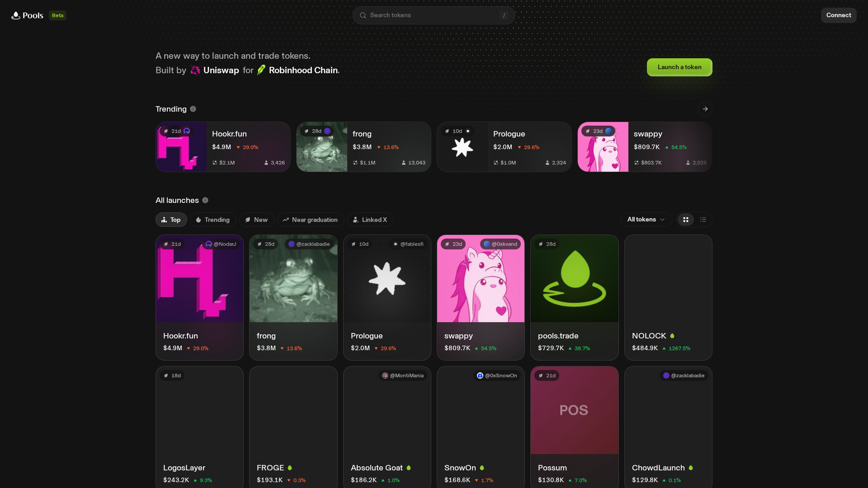Open the All tokens dropdown
This screenshot has width=868, height=488.
(x=646, y=220)
